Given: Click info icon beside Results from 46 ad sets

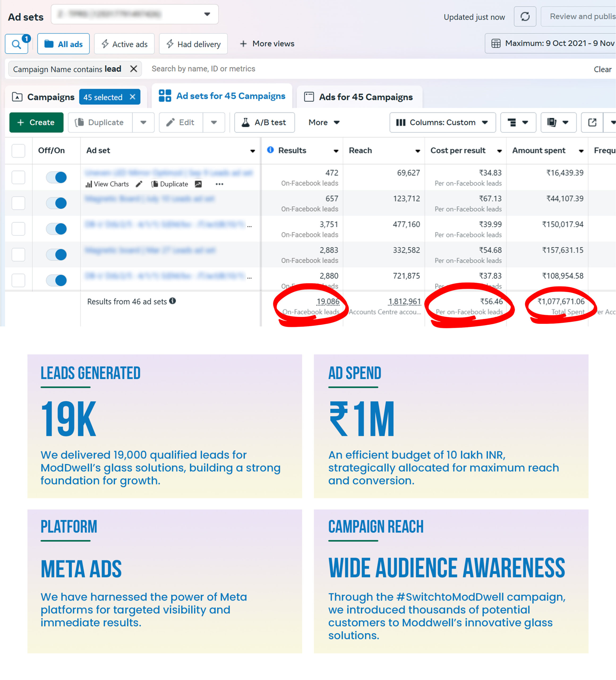Looking at the screenshot, I should (x=173, y=301).
